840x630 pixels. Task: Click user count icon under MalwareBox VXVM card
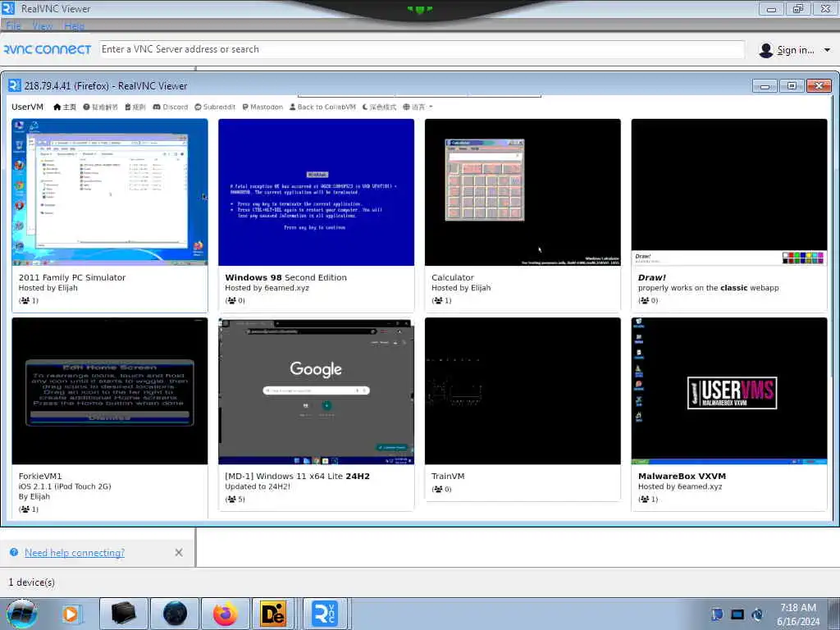coord(645,500)
